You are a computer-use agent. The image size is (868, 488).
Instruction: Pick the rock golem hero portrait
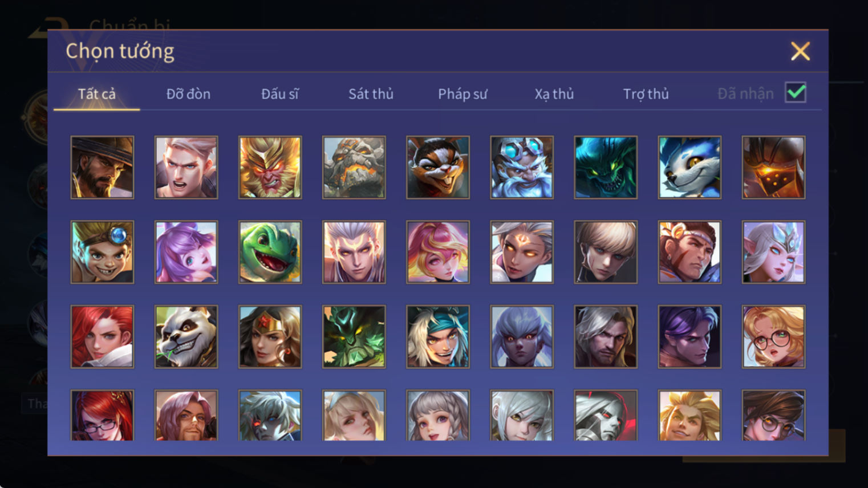pyautogui.click(x=354, y=167)
